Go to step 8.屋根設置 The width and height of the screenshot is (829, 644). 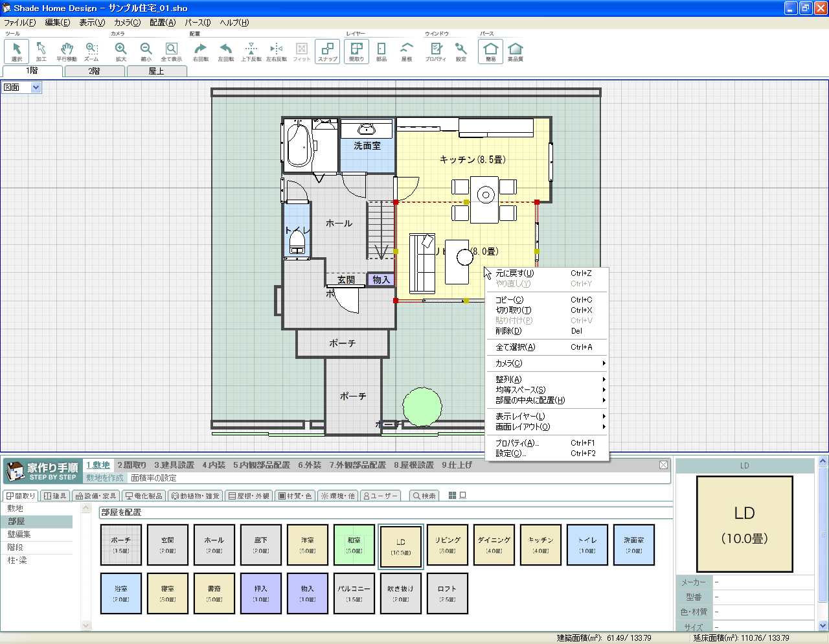414,465
